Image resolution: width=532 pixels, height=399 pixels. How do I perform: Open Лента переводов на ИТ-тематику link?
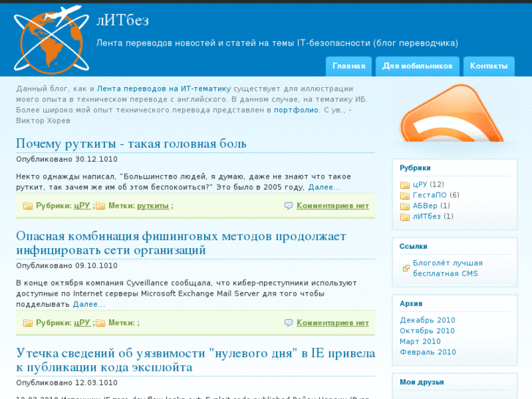click(164, 89)
